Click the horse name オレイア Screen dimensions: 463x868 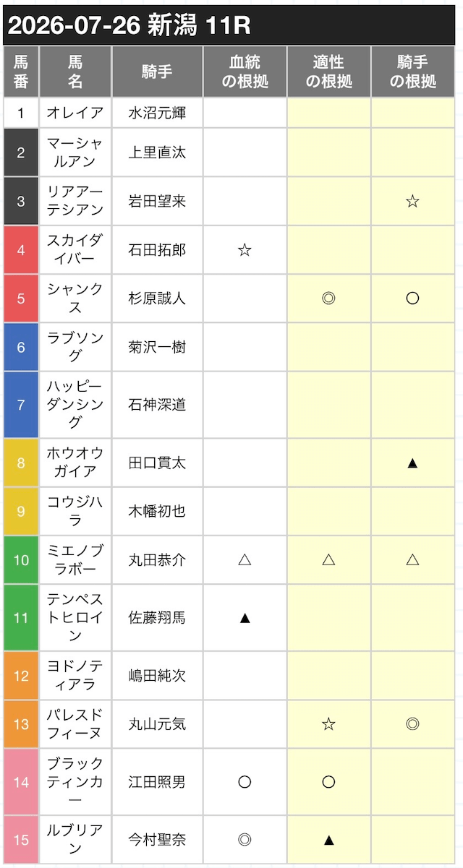tap(75, 113)
